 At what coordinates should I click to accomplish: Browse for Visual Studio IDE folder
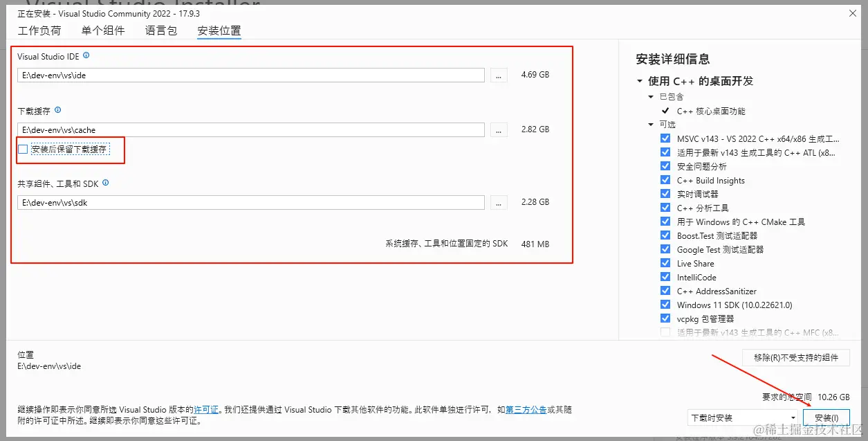click(499, 75)
